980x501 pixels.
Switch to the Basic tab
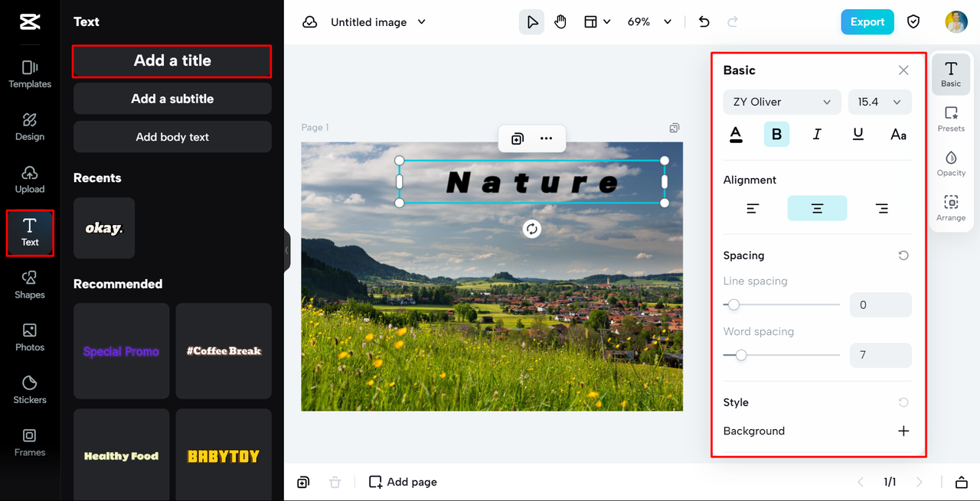point(951,74)
